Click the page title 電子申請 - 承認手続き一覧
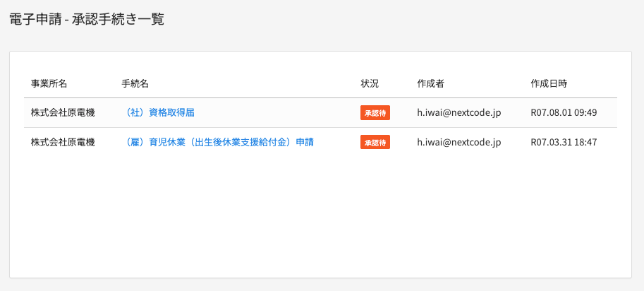This screenshot has height=291, width=644. pos(87,19)
